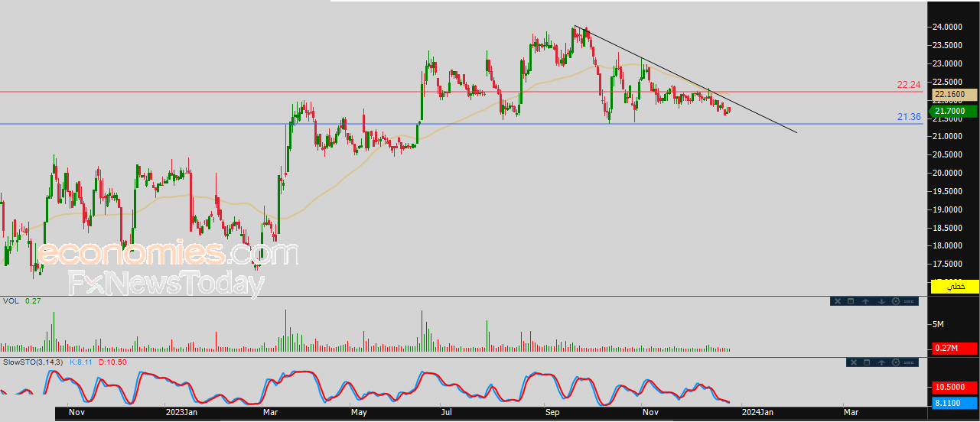
Task: Click the 20.0000 price axis label
Action: coord(947,173)
